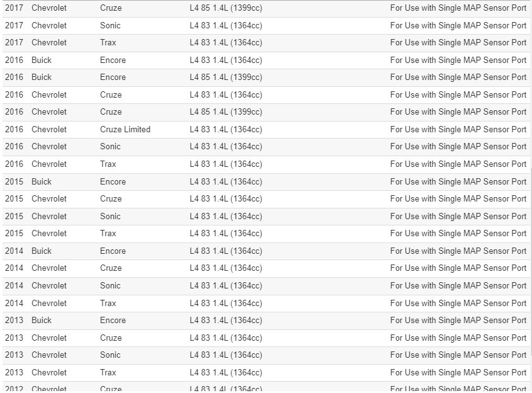532x393 pixels.
Task: Click the 2013 Chevrolet Cruze row
Action: tap(266, 338)
